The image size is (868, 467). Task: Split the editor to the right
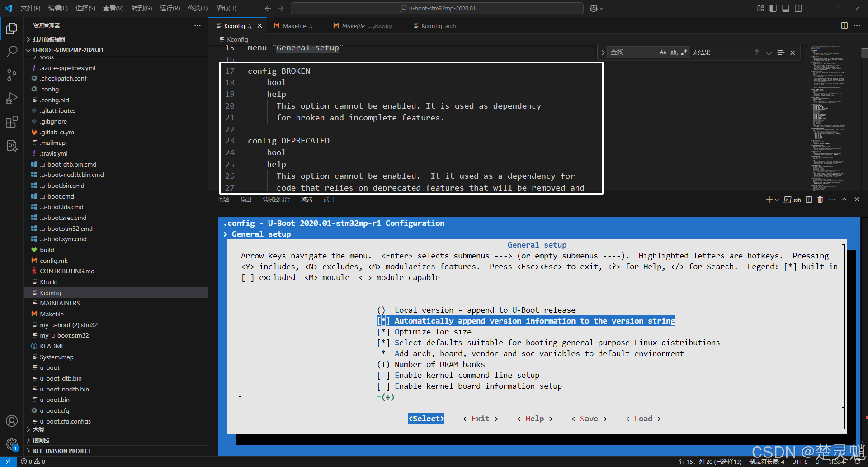pos(844,25)
